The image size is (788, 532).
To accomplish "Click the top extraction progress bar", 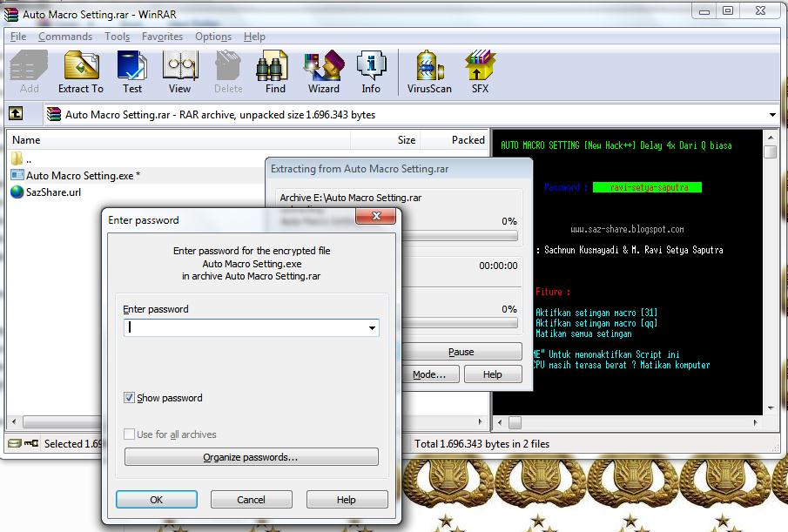I will [460, 236].
